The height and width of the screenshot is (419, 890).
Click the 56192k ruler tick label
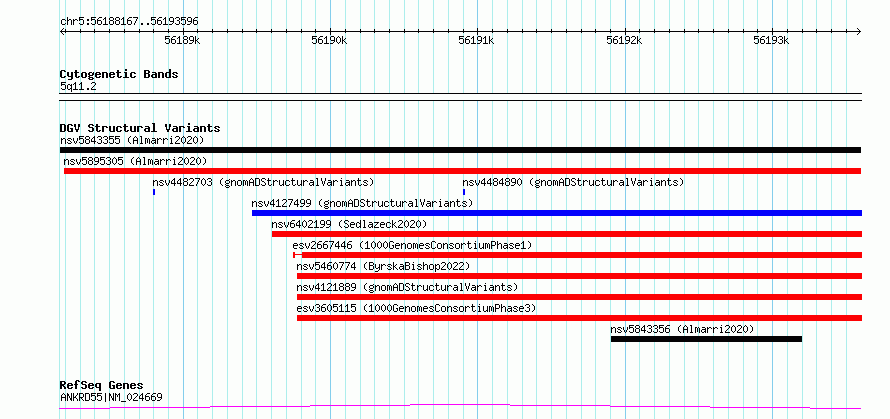click(x=624, y=40)
